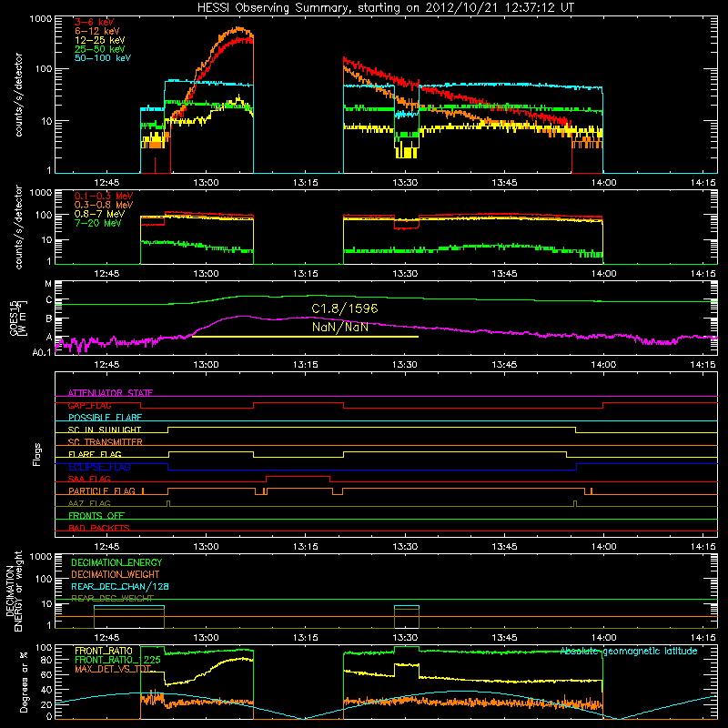The width and height of the screenshot is (728, 728).
Task: Click the Absolute geomagnetic latitude label
Action: point(629,651)
